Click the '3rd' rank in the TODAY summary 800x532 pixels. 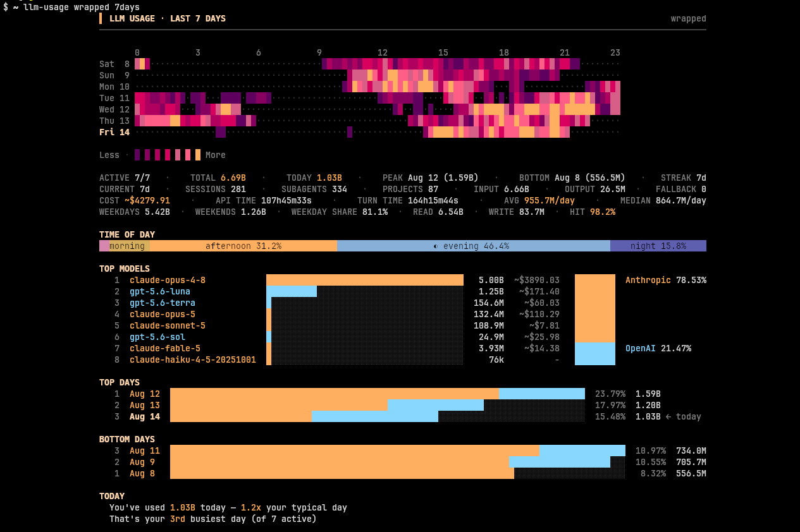pos(178,519)
